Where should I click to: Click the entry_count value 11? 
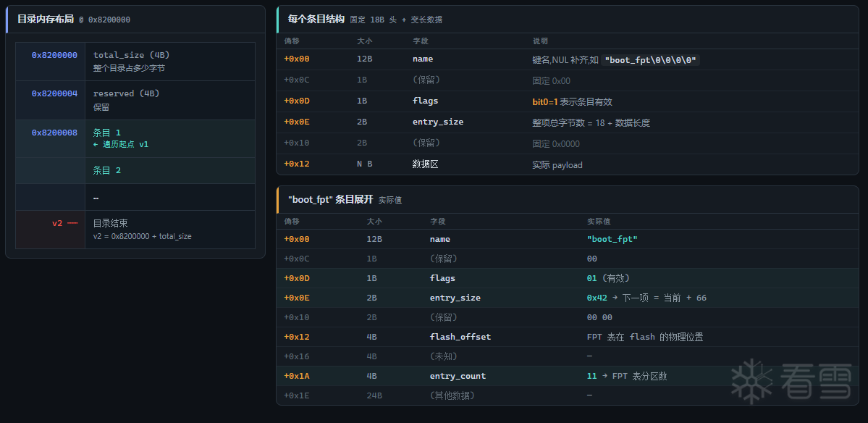591,376
